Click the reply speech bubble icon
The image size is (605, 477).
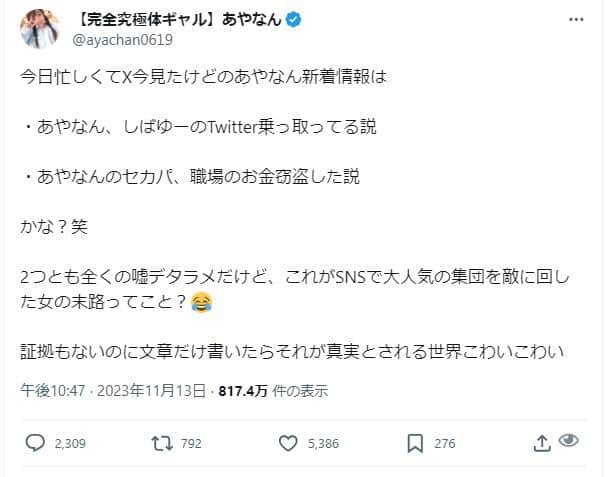coord(35,441)
